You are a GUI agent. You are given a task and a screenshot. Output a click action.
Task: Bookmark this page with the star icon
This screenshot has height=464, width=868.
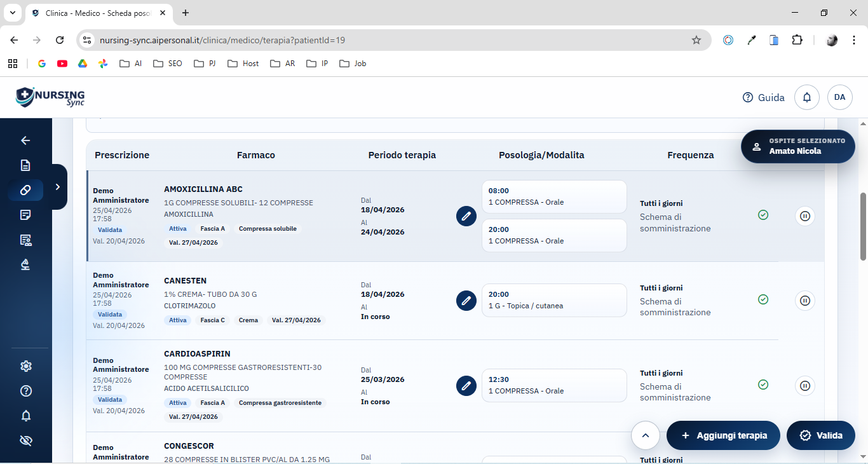coord(696,40)
